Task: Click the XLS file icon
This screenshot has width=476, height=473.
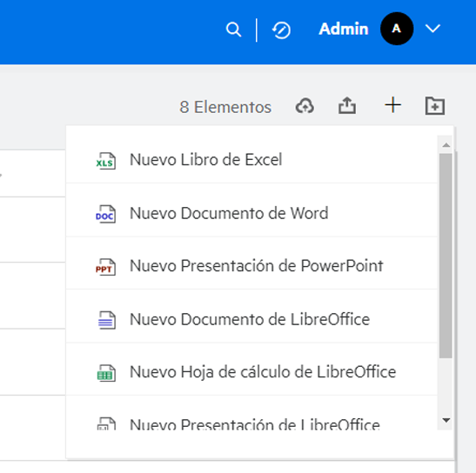Action: (x=105, y=161)
